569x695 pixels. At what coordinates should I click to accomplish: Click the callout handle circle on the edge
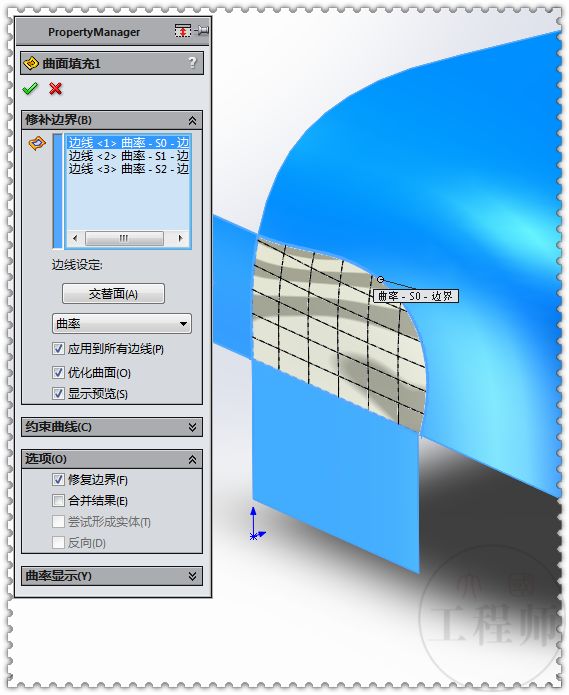point(380,279)
